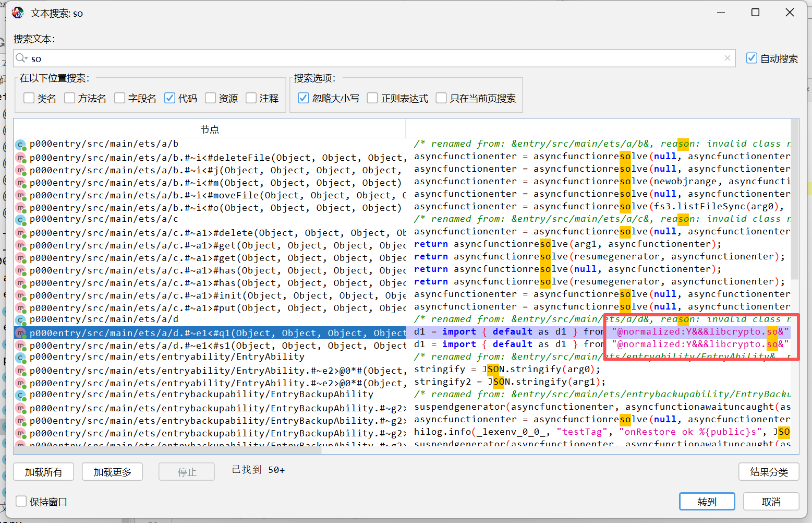This screenshot has height=523, width=812.
Task: Select the b.#~i<#deleteFile result row
Action: click(x=210, y=158)
